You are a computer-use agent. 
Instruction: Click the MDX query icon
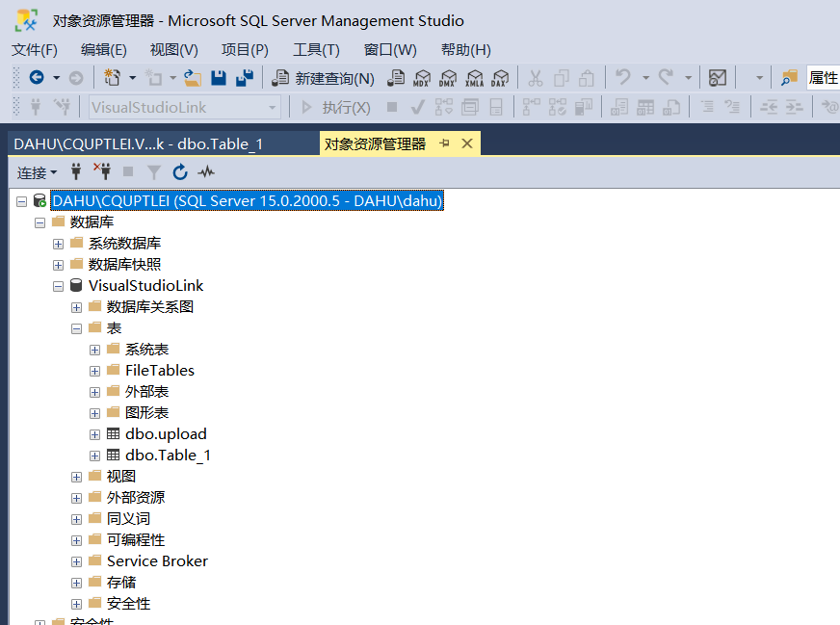click(x=422, y=78)
